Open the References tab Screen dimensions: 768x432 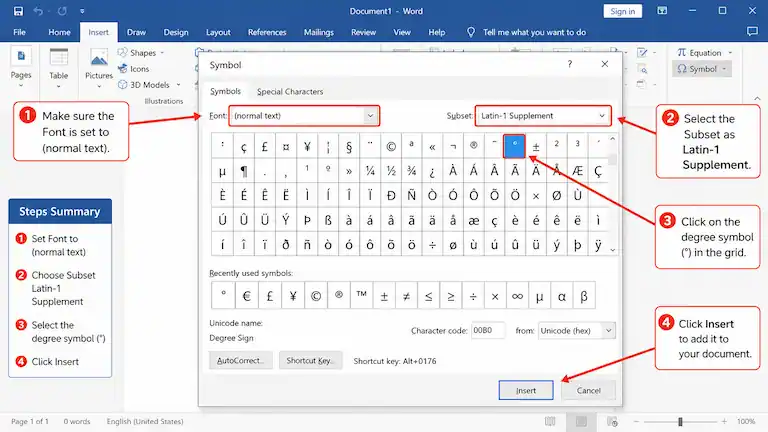[x=267, y=32]
